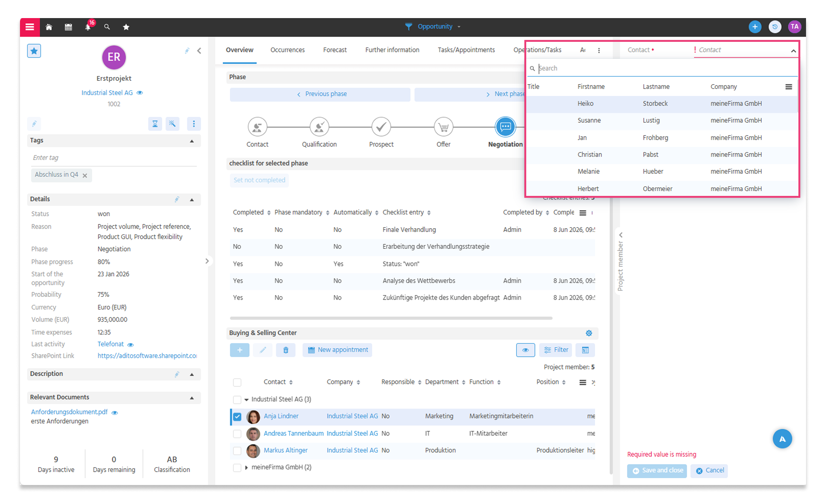Screen dimensions: 826x504
Task: Open the hourglass icon in left panel
Action: click(x=155, y=124)
